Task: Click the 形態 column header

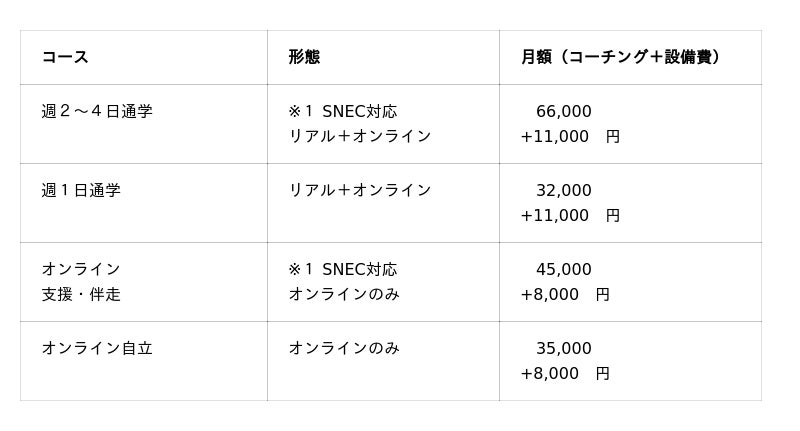Action: tap(304, 57)
